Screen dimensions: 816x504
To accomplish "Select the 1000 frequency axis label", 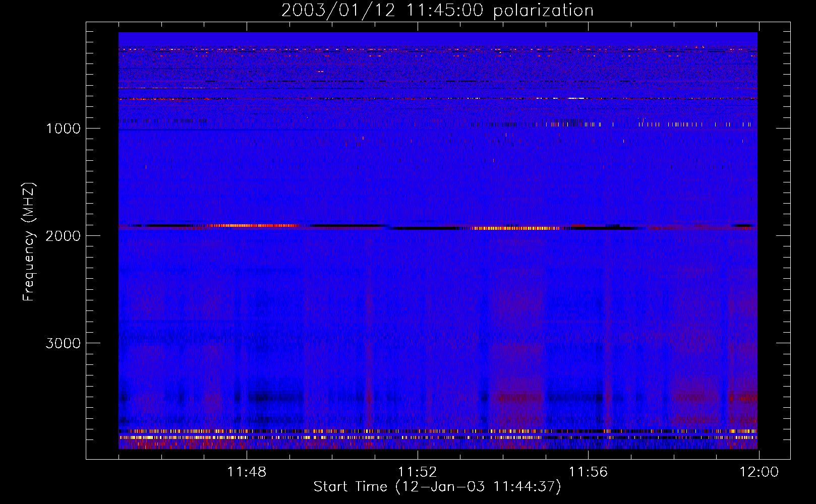I will pyautogui.click(x=63, y=129).
